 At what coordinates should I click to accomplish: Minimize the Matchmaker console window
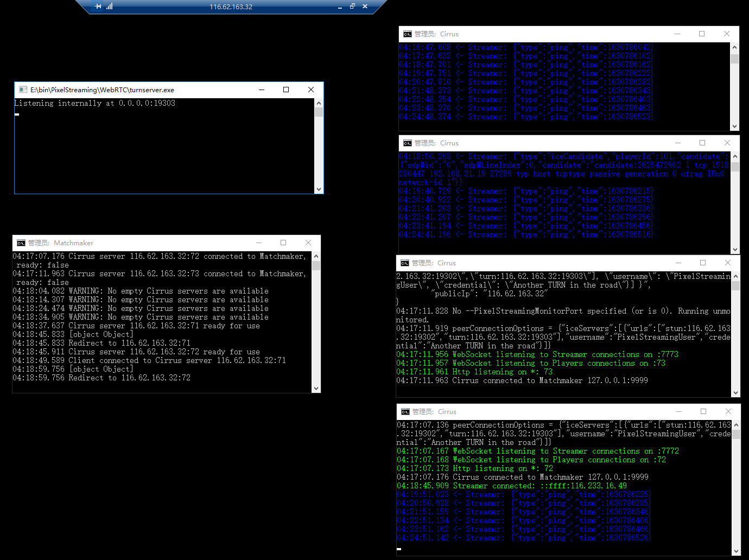[x=259, y=243]
